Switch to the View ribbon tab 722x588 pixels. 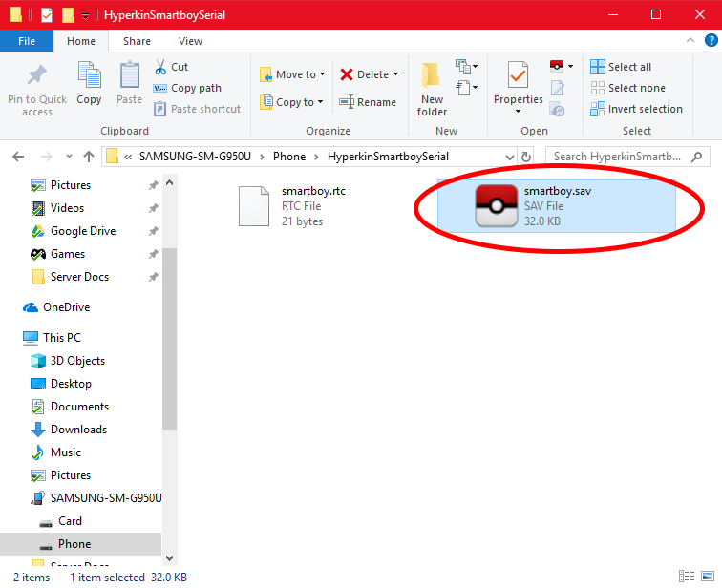coord(190,41)
